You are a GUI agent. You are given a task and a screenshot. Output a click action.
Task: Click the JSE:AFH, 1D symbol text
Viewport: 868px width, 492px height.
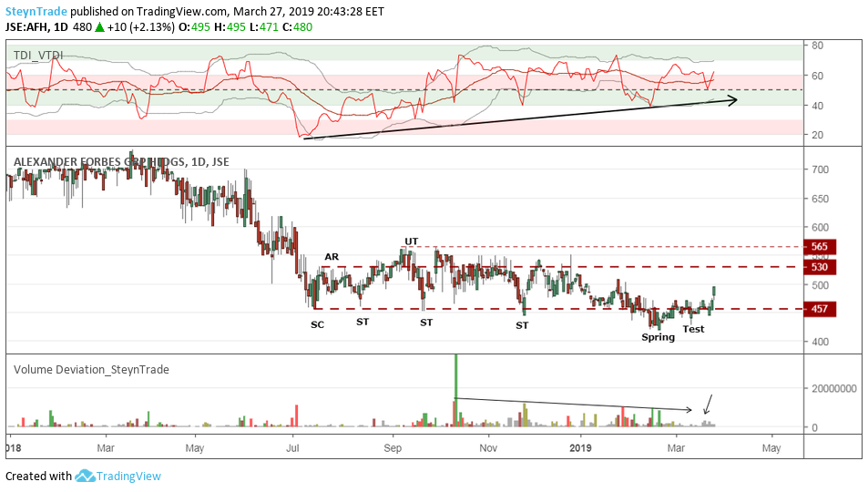[x=36, y=26]
